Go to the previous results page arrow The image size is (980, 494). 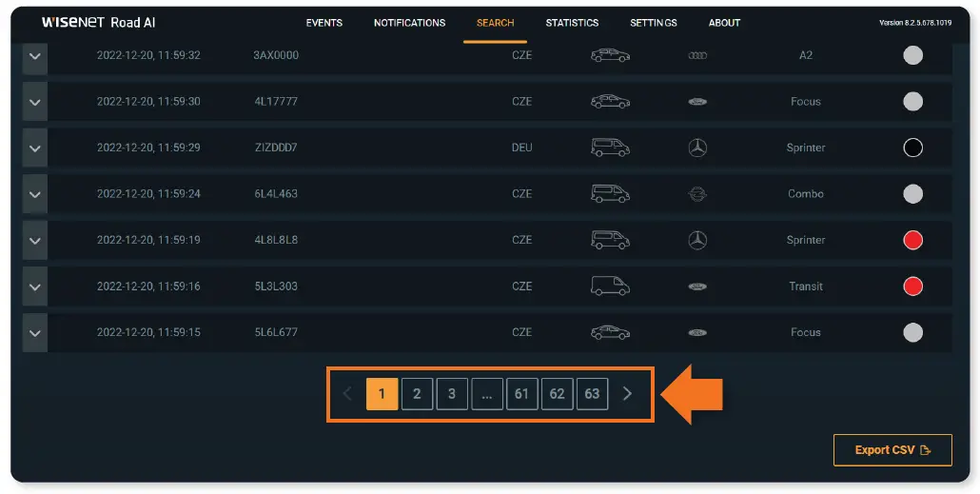coord(348,393)
